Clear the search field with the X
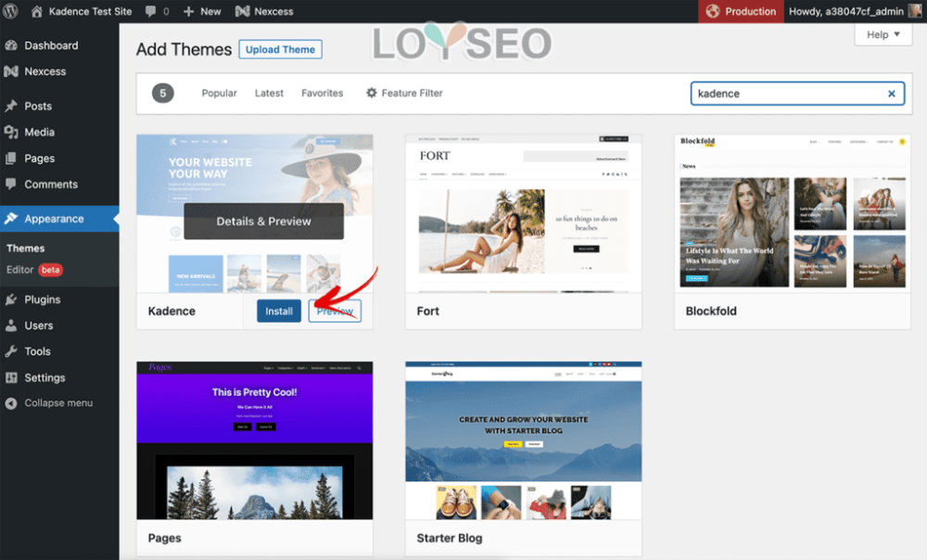The width and height of the screenshot is (927, 560). (x=892, y=94)
